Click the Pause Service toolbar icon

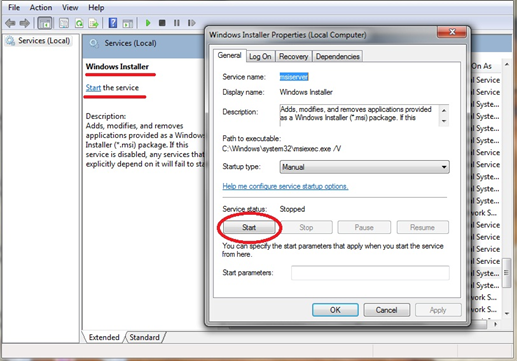pos(177,23)
